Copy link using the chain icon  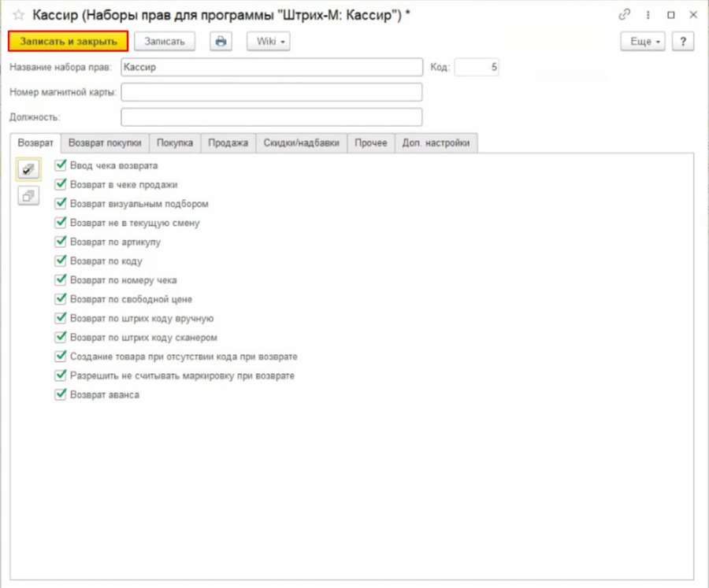[x=625, y=15]
